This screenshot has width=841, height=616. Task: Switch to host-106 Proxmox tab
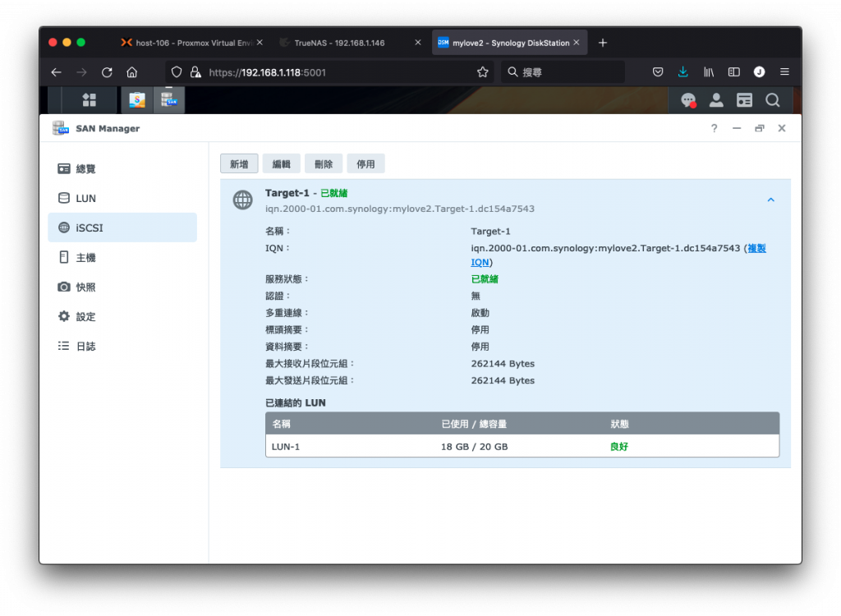191,43
